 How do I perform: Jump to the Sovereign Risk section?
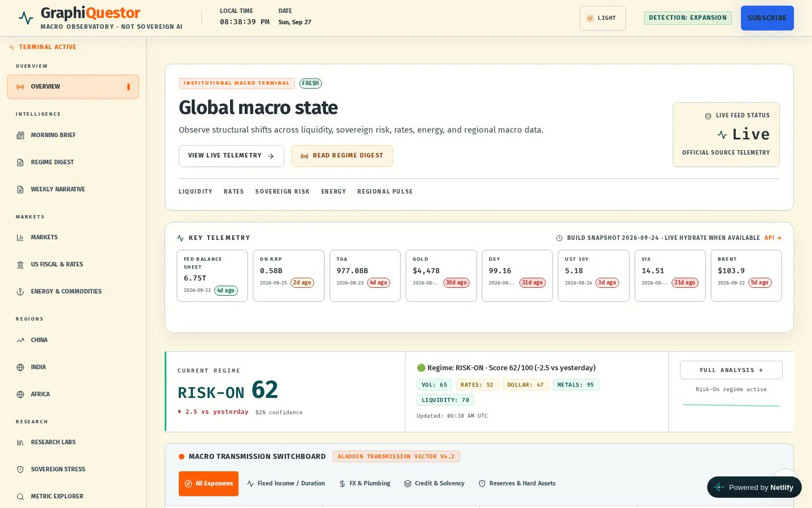point(283,192)
